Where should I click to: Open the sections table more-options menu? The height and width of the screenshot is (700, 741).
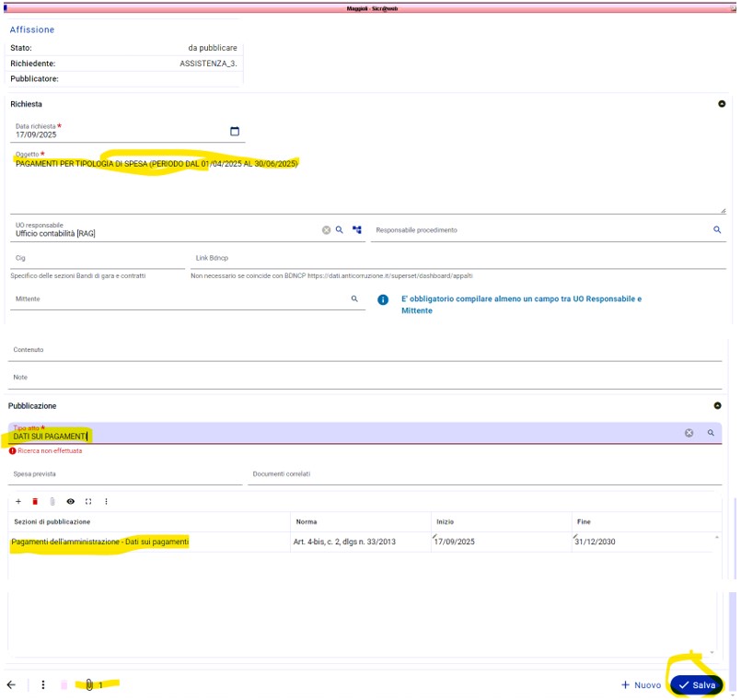pyautogui.click(x=106, y=501)
